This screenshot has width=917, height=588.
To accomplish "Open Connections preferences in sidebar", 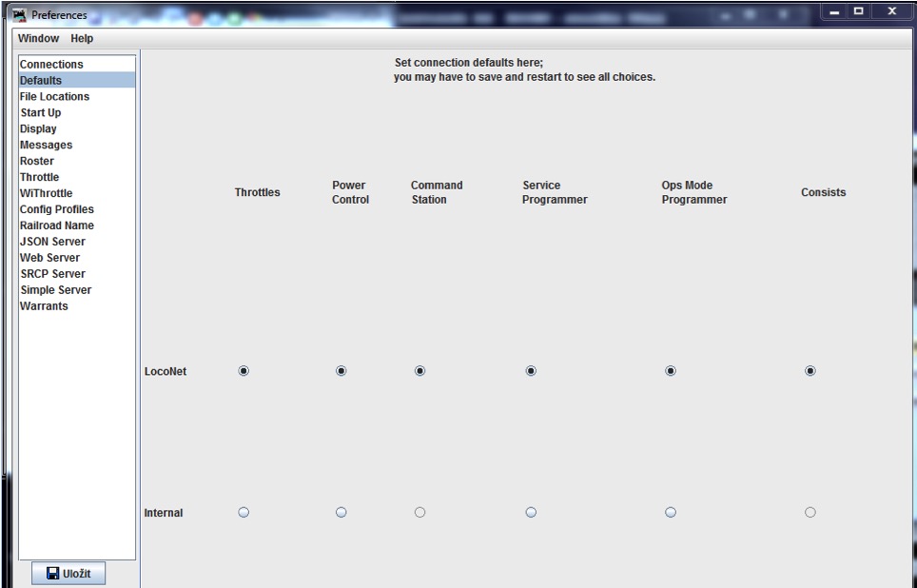I will (x=51, y=65).
